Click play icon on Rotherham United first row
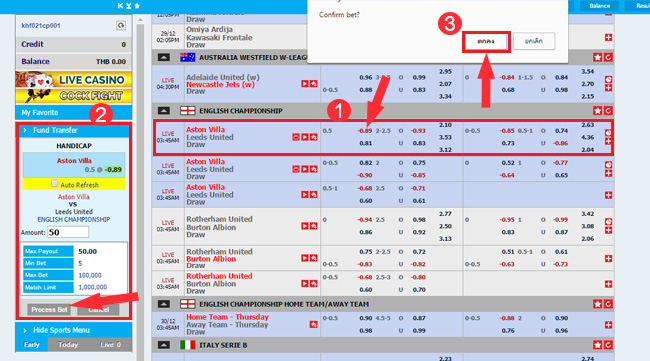The width and height of the screenshot is (650, 361). click(x=305, y=226)
